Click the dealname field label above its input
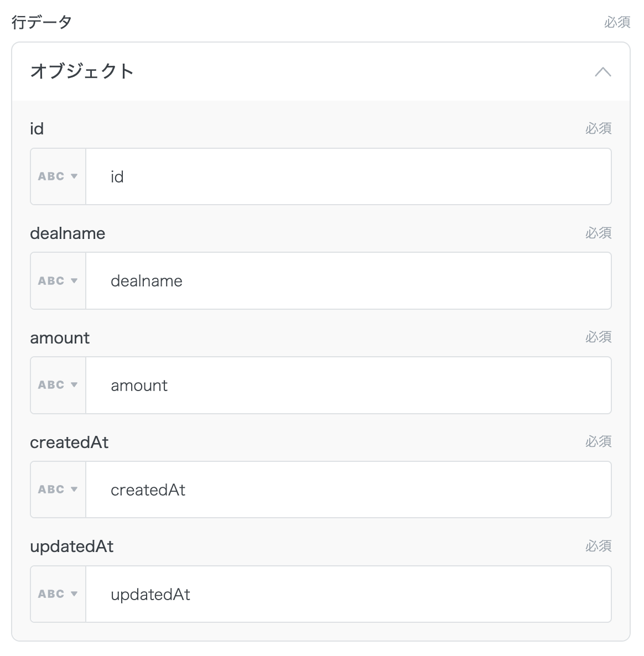This screenshot has height=656, width=644. coord(67,233)
